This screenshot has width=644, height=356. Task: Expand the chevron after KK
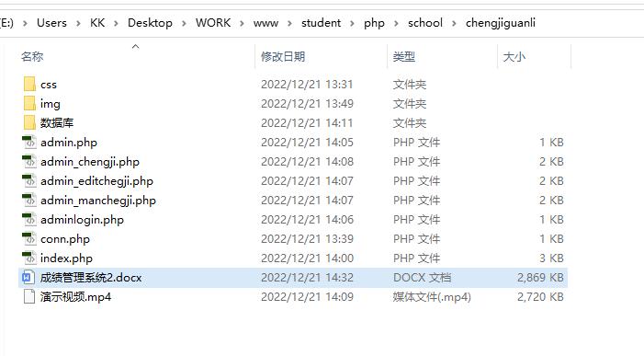coord(117,23)
